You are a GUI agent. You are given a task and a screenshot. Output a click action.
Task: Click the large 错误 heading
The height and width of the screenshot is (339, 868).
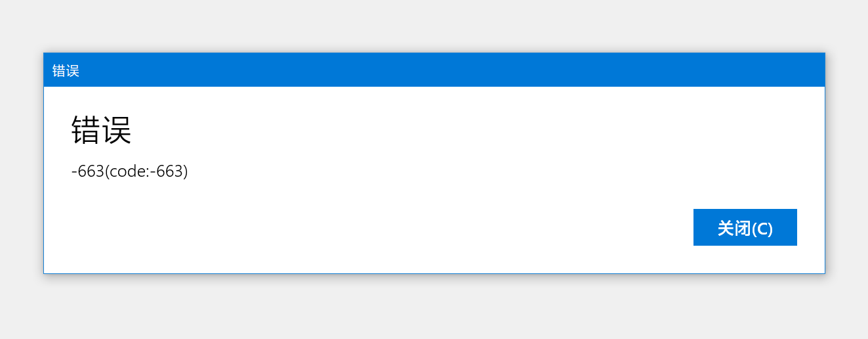101,130
